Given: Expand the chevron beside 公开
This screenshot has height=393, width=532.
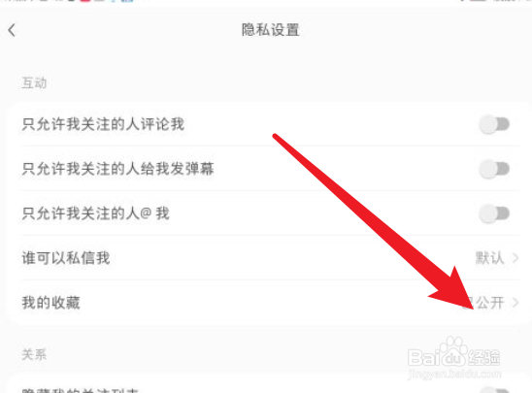Looking at the screenshot, I should coord(515,303).
